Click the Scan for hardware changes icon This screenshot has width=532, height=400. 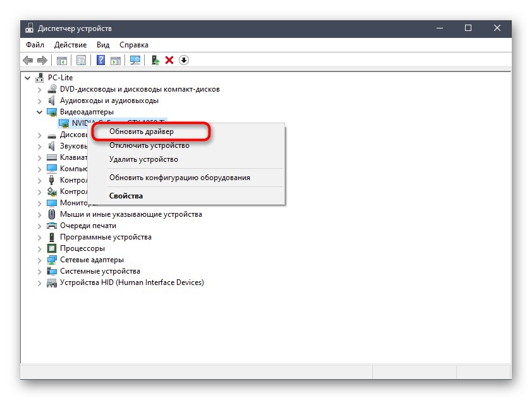point(135,59)
